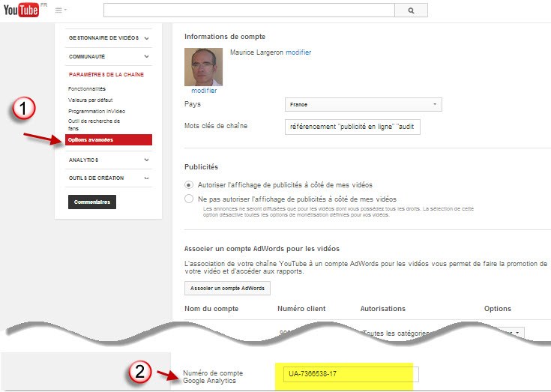Open the guide menu icon beside logo

(x=61, y=10)
